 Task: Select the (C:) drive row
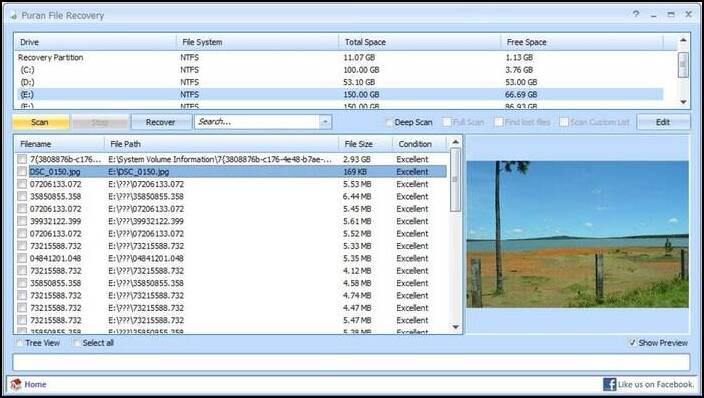point(340,70)
